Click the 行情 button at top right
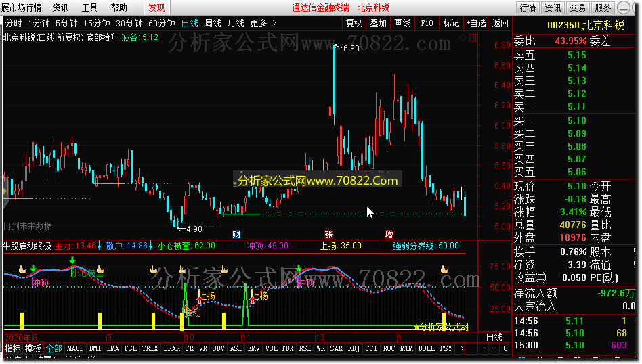 pyautogui.click(x=528, y=7)
